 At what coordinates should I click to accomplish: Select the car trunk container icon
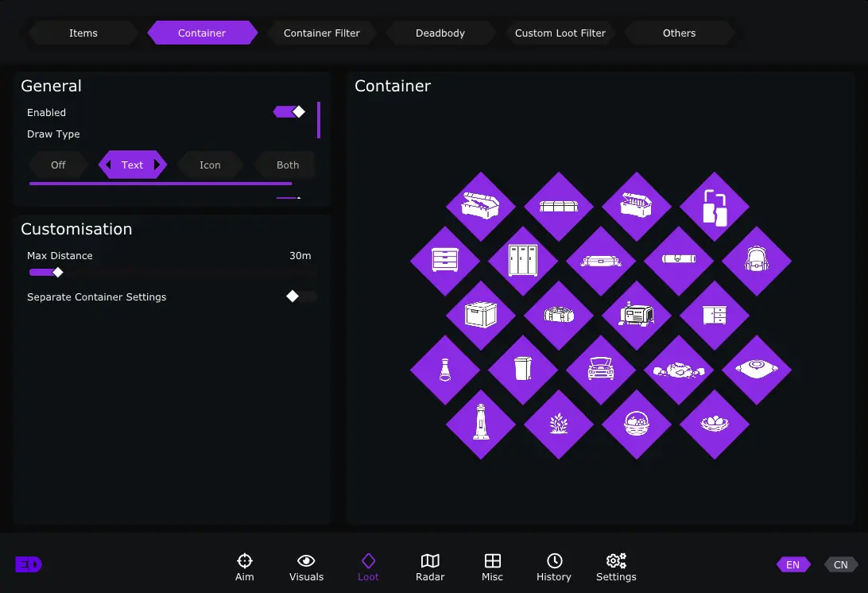click(x=600, y=370)
